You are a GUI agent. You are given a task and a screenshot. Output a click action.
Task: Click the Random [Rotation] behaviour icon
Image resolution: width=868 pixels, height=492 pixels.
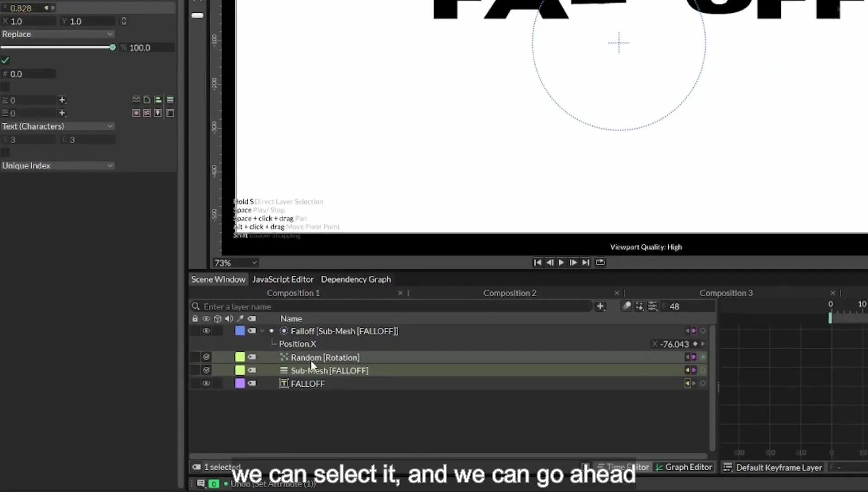pos(284,357)
